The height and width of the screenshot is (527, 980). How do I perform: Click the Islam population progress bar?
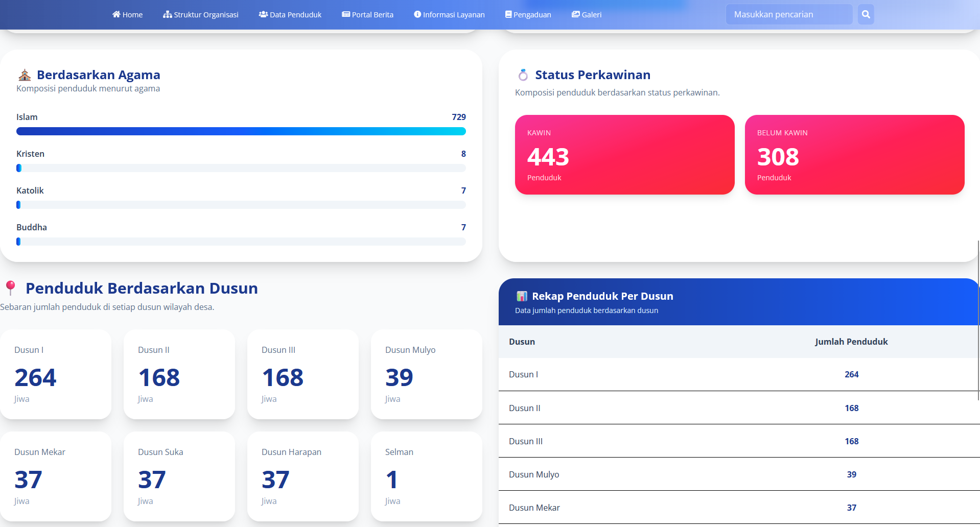pyautogui.click(x=241, y=131)
